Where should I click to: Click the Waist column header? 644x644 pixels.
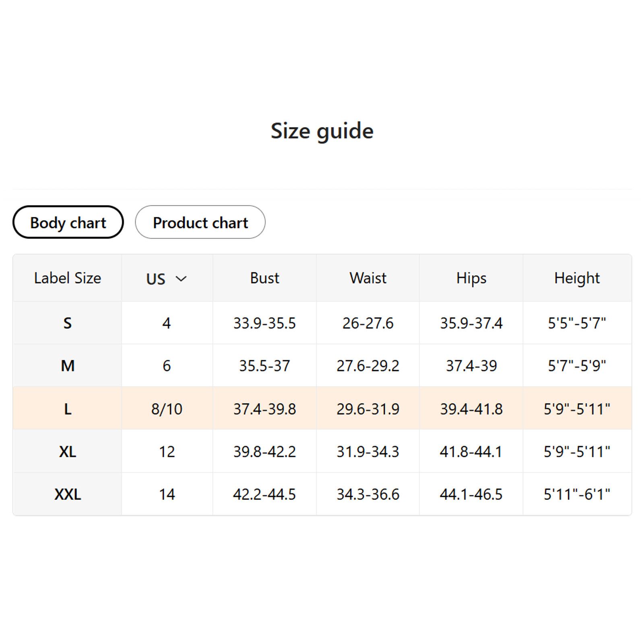click(x=368, y=278)
